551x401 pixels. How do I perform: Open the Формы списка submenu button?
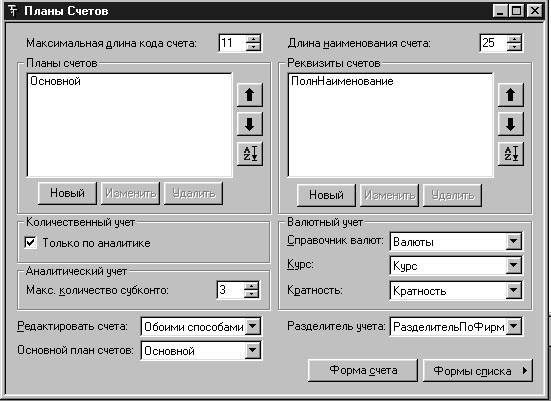[x=478, y=370]
